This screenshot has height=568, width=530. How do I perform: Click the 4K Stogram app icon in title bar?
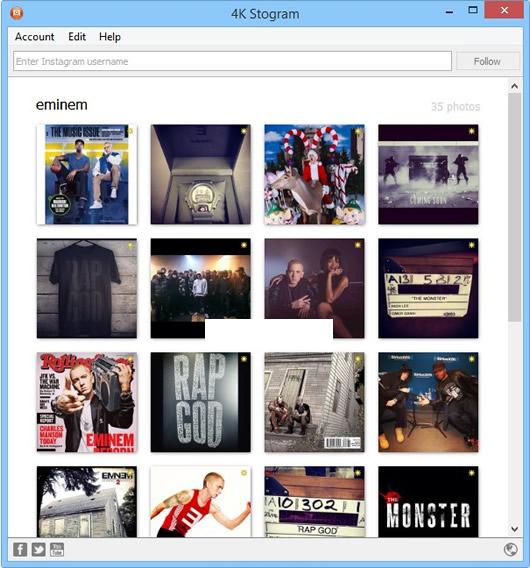pos(17,13)
